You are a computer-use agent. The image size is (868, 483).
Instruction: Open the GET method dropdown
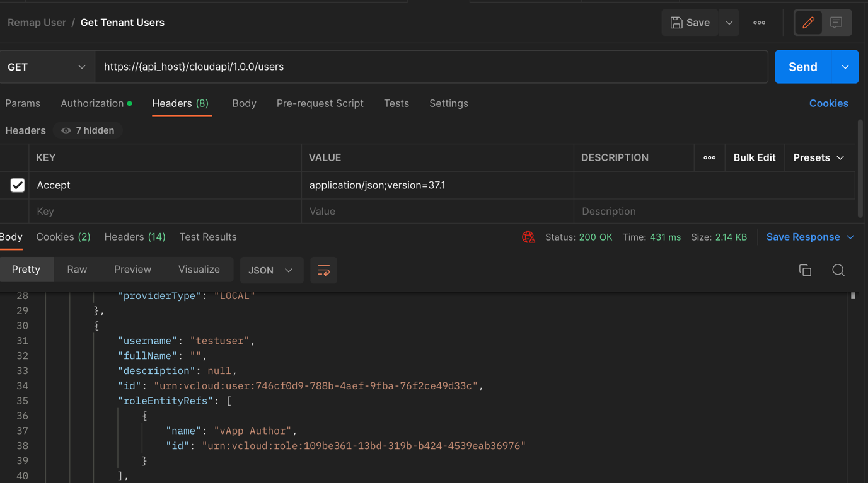coord(47,67)
